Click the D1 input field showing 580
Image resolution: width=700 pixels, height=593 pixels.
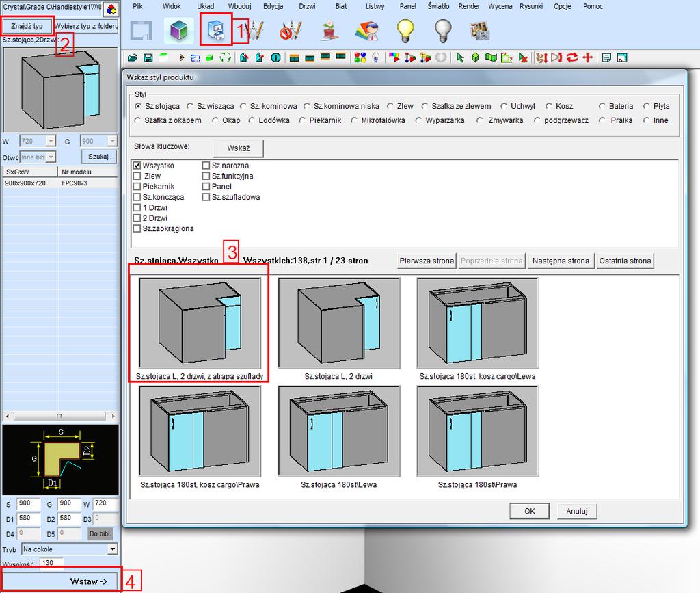click(x=29, y=518)
